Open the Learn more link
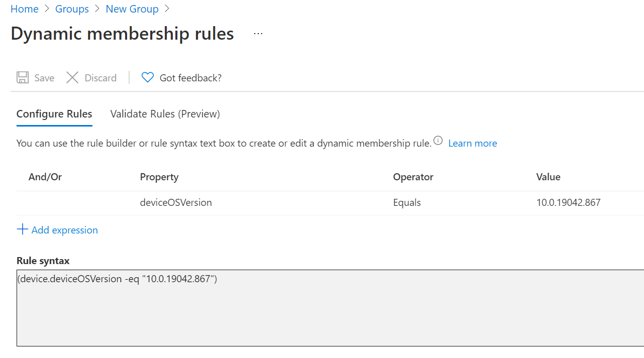The height and width of the screenshot is (358, 644). pyautogui.click(x=472, y=143)
